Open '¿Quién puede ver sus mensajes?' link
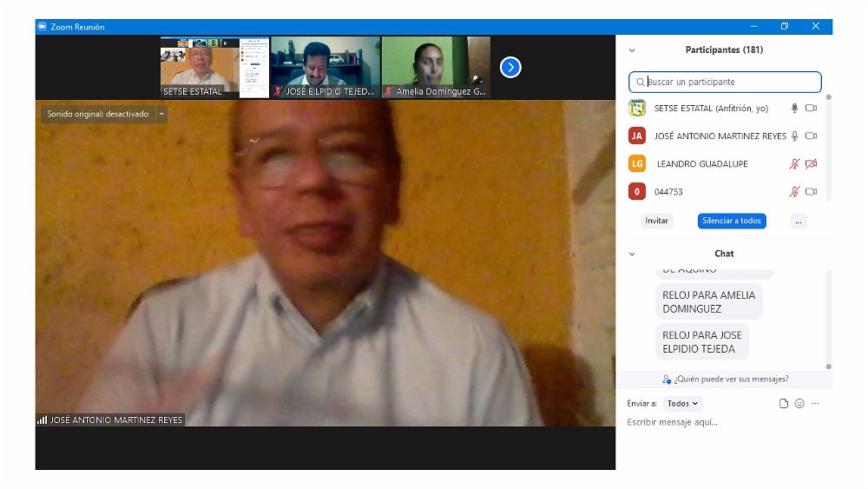The width and height of the screenshot is (868, 489). (x=725, y=380)
